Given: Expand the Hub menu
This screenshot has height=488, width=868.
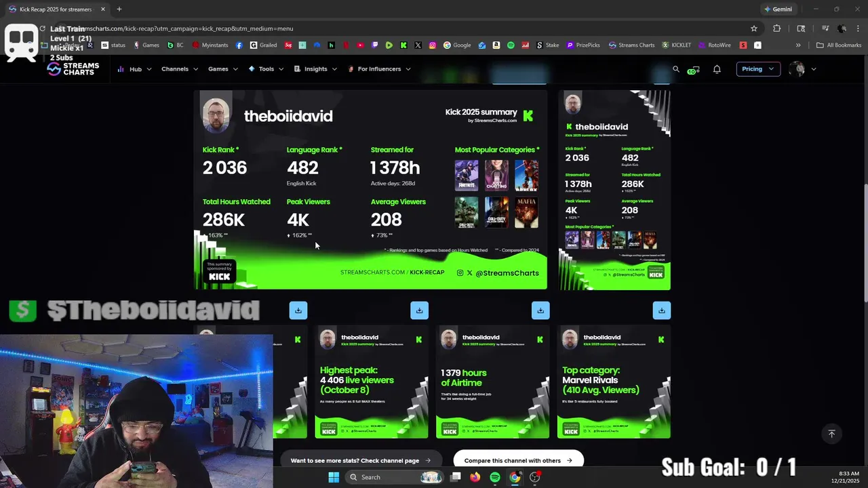Looking at the screenshot, I should [x=134, y=69].
